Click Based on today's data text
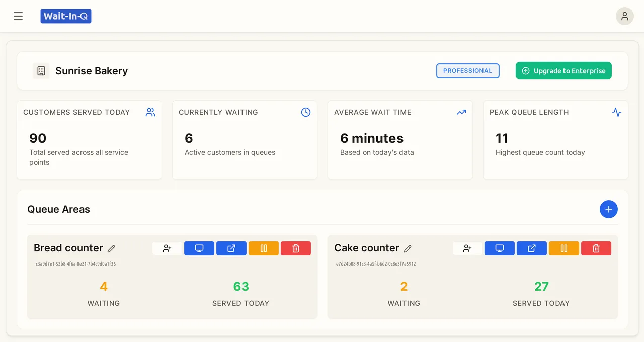This screenshot has height=342, width=644. [377, 152]
